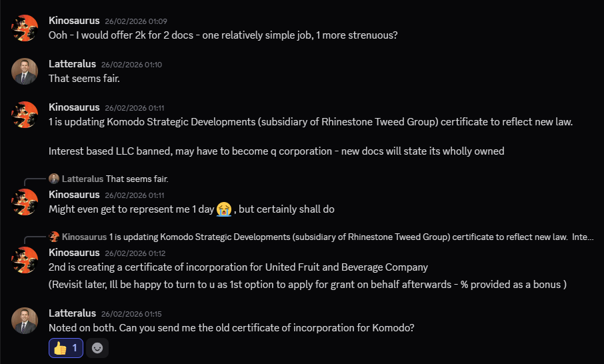The image size is (604, 364).
Task: Click Kinosaurus avatar beside the United Fruit message
Action: (25, 260)
